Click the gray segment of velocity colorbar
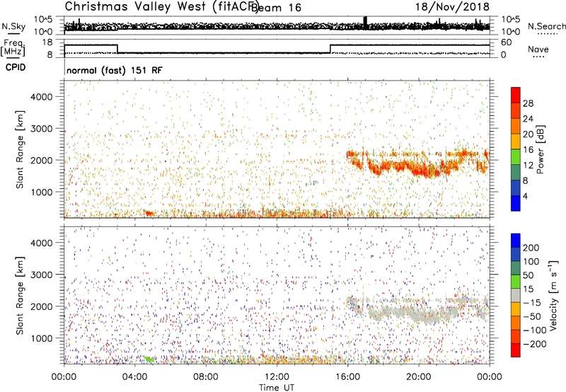 [516, 295]
